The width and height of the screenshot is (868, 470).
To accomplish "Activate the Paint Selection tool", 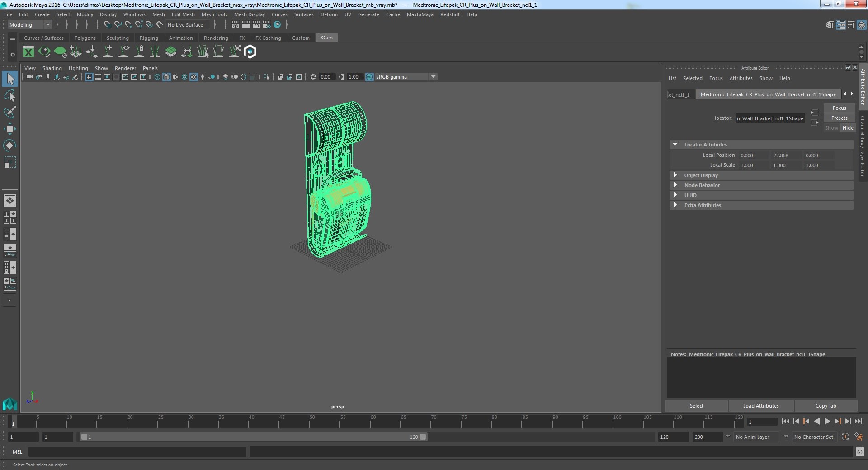I will point(9,112).
